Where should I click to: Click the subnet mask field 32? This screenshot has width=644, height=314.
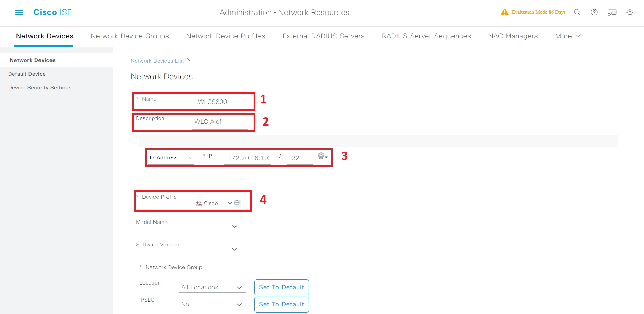coord(300,158)
